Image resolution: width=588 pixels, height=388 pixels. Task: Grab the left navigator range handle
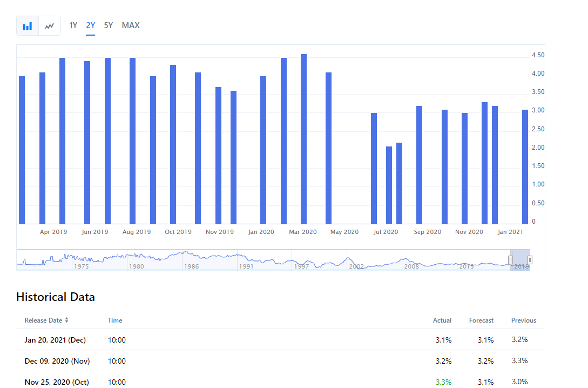[510, 260]
